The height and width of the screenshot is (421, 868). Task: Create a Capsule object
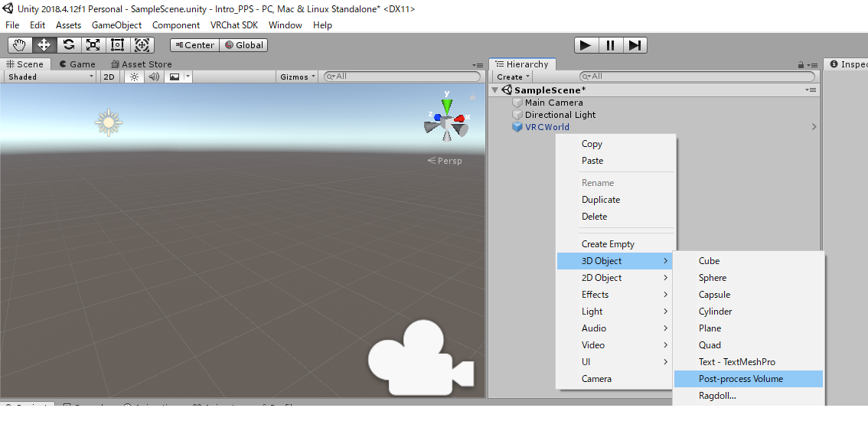point(749,295)
